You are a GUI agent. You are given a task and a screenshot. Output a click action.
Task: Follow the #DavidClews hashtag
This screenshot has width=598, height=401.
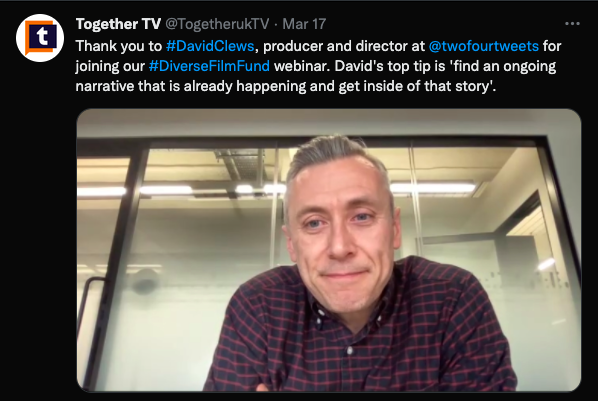click(x=210, y=46)
